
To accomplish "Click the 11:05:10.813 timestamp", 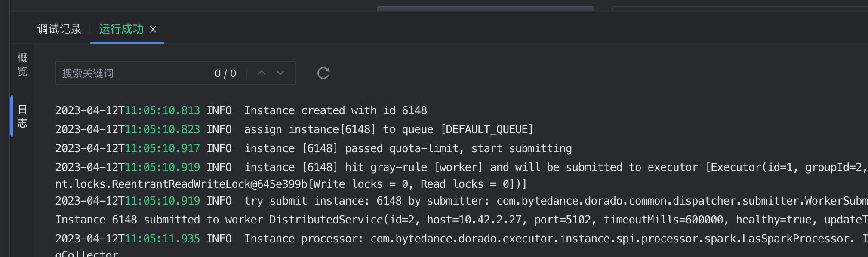I will point(163,111).
